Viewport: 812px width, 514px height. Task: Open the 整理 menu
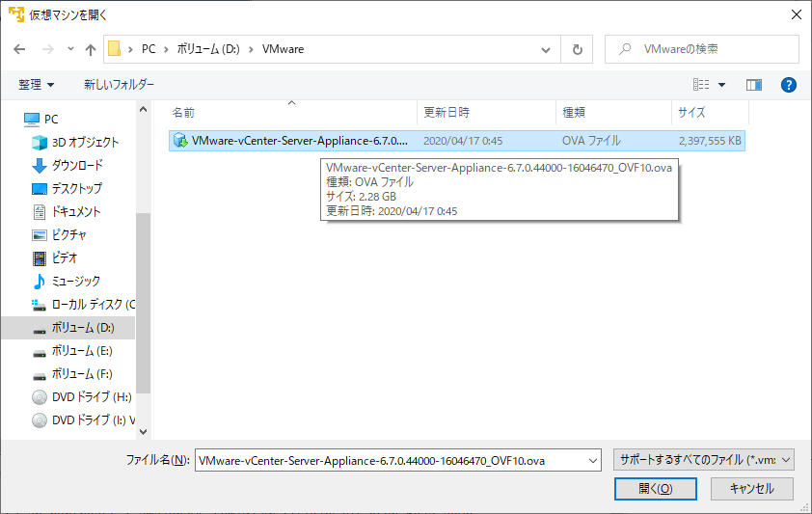pos(36,84)
